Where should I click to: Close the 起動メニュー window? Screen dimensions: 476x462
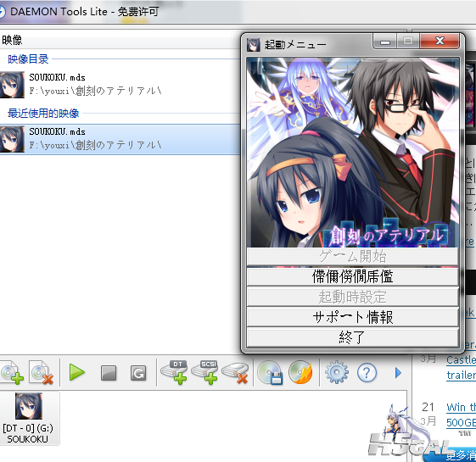(x=440, y=42)
